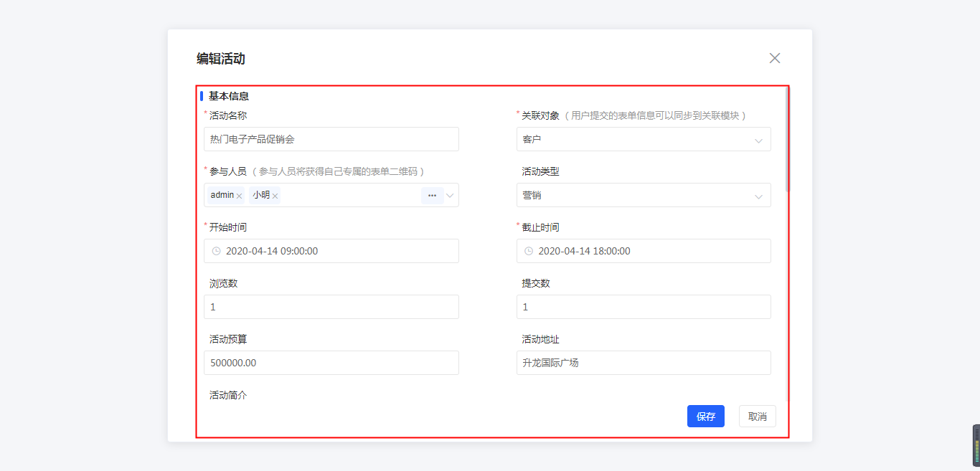Click the clock icon in 截止时间 field
The width and height of the screenshot is (980, 471).
[529, 251]
